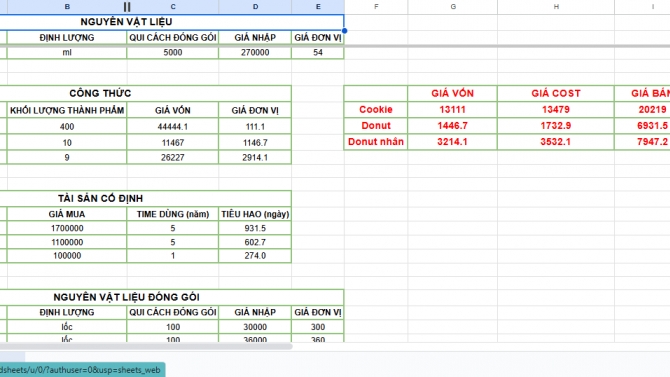
Task: Click the cell with 7947.2
Action: pos(642,142)
